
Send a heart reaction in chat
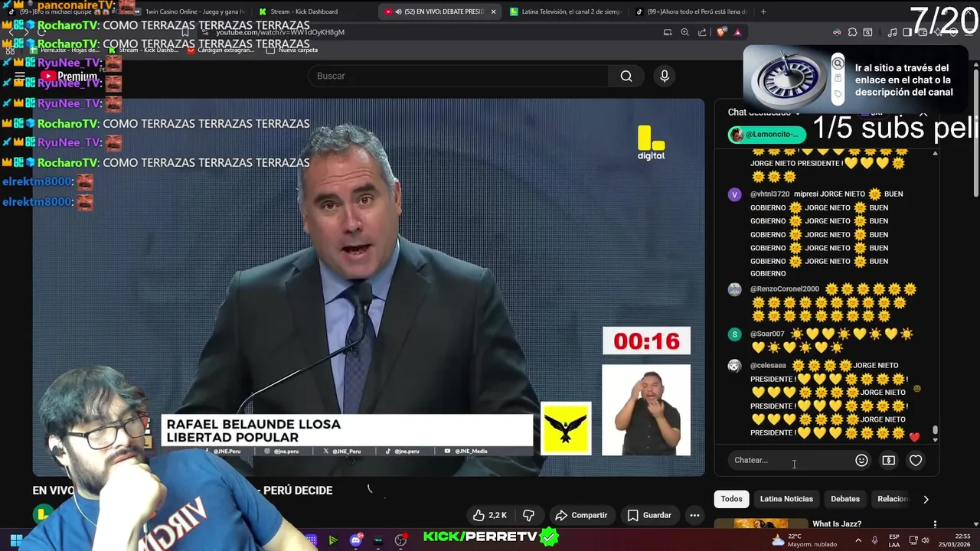[x=916, y=460]
